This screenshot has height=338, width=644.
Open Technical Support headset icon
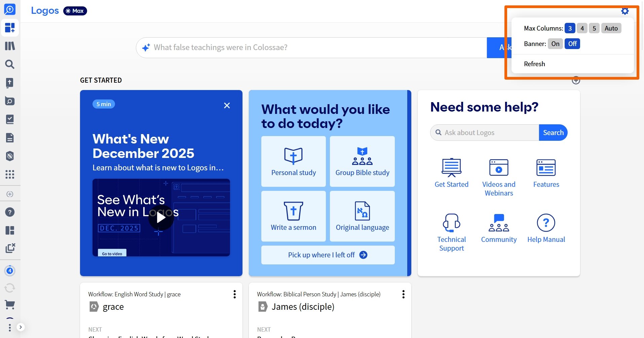coord(451,233)
